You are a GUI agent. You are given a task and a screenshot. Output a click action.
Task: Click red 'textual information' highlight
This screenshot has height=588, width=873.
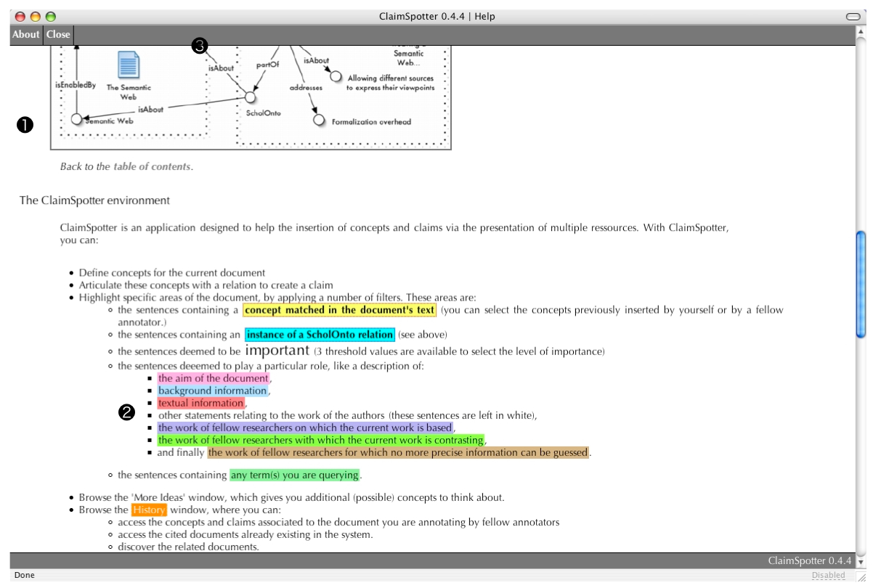(x=200, y=403)
